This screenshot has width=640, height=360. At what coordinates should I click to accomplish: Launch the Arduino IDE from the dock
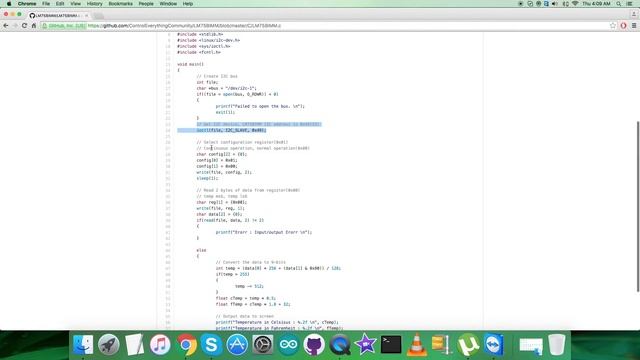[289, 345]
